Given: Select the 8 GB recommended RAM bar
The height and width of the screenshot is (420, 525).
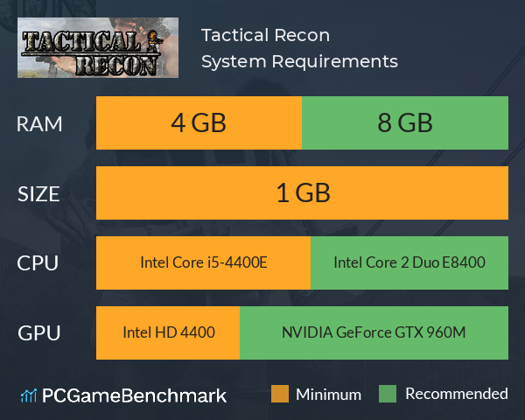Looking at the screenshot, I should pos(405,122).
